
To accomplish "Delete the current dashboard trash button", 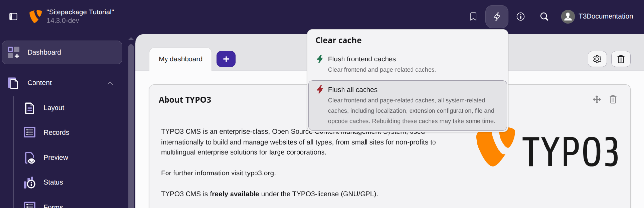I will click(621, 59).
